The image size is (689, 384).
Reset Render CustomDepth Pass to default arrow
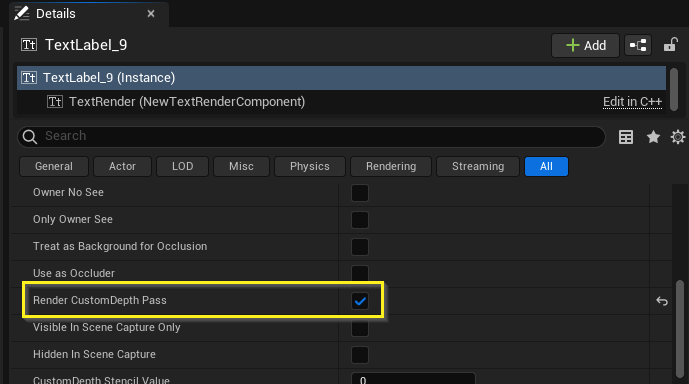[662, 301]
